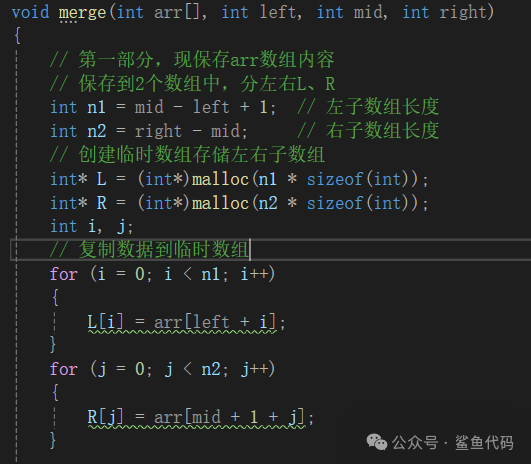Click the comment '创建临时数组存储左右子数组'

187,155
